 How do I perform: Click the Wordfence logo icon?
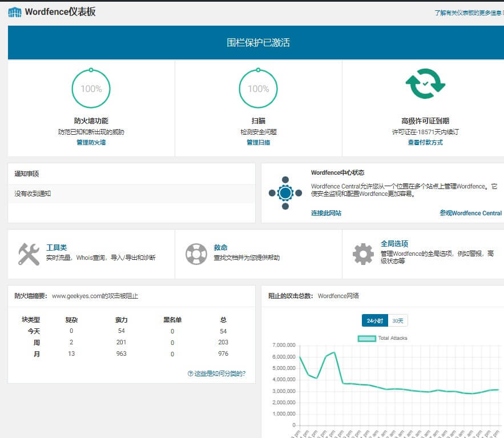tap(15, 12)
